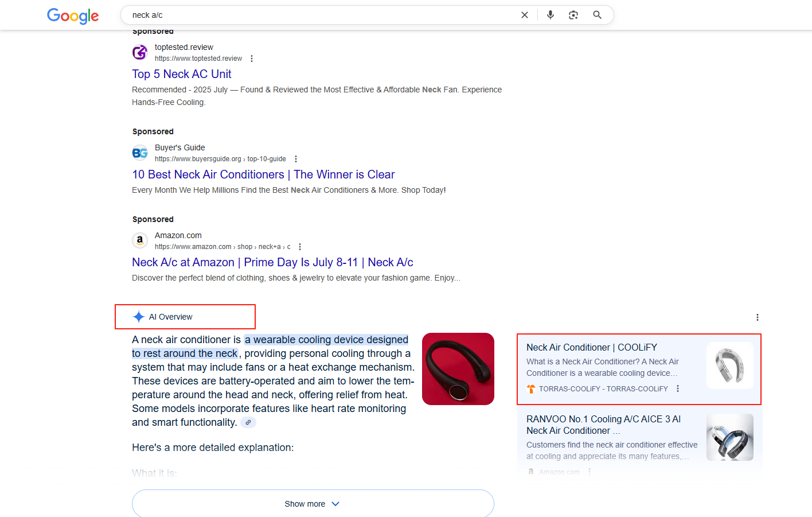Open the Top 5 Neck AC Unit link
Image resolution: width=812 pixels, height=517 pixels.
tap(182, 73)
